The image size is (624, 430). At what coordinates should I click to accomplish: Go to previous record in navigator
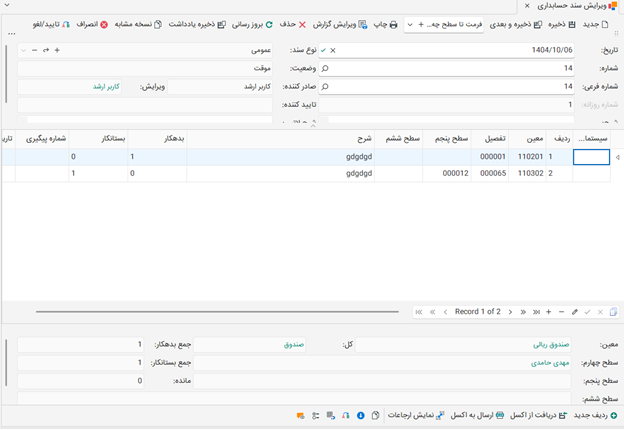click(x=445, y=312)
